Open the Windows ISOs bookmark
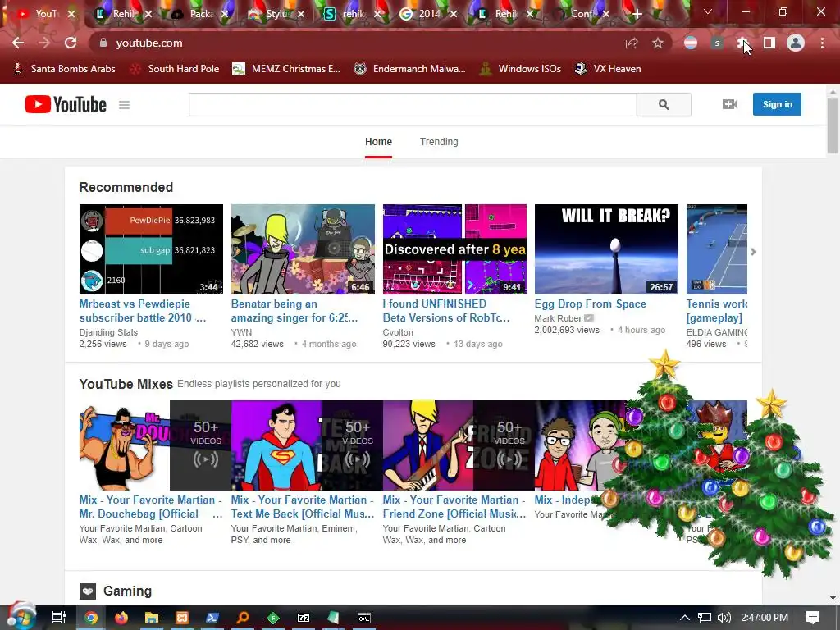 coord(520,69)
